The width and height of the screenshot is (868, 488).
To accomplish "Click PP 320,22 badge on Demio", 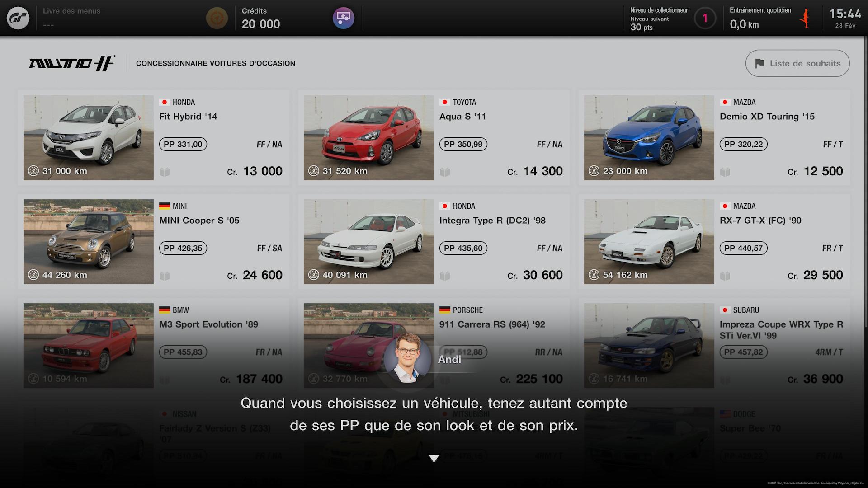I will 744,144.
